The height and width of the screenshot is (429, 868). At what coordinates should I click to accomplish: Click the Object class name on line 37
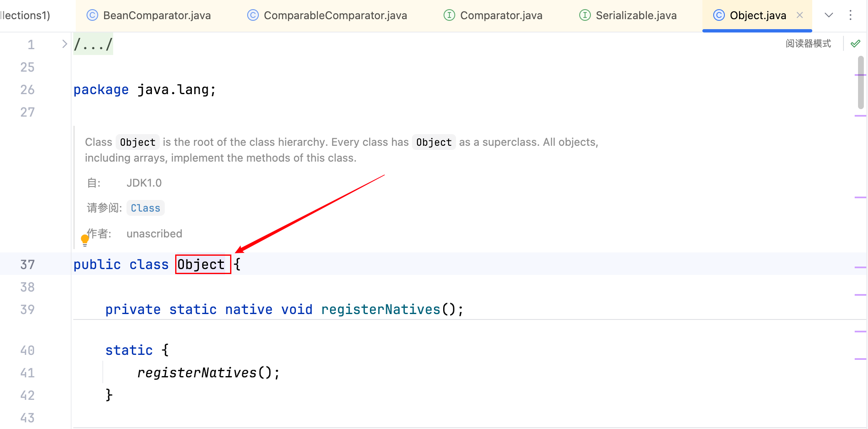click(x=201, y=264)
